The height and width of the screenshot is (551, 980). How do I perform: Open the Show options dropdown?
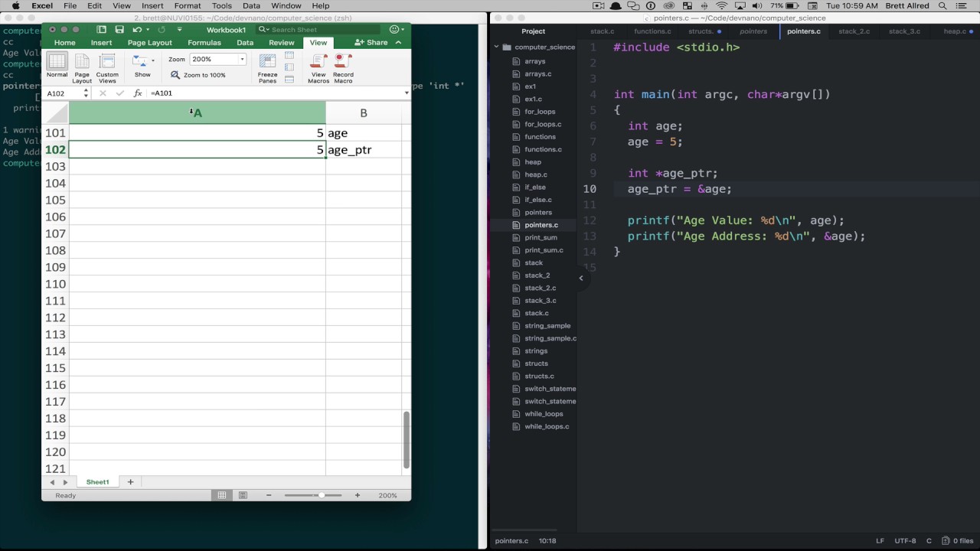click(143, 66)
